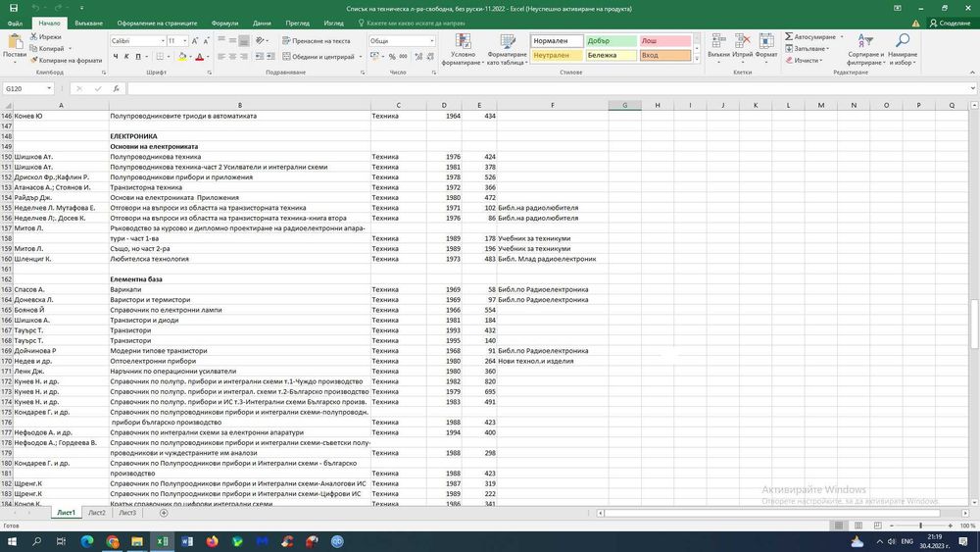This screenshot has width=980, height=552.
Task: Click the formula bar input field
Action: (x=549, y=89)
